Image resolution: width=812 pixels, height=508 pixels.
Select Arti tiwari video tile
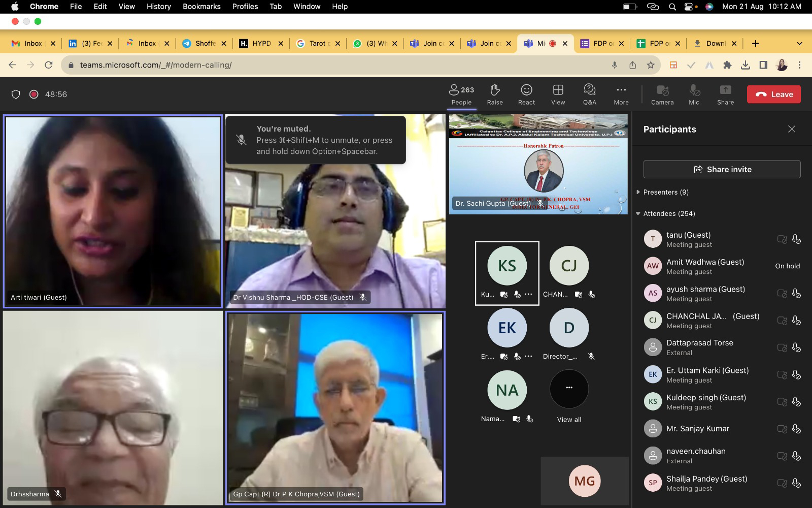click(113, 211)
